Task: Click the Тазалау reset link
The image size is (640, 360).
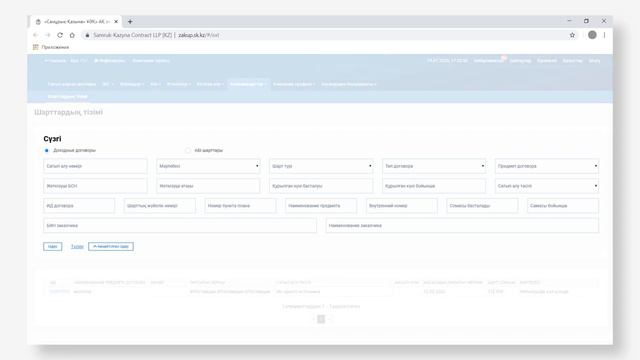Action: pyautogui.click(x=77, y=247)
